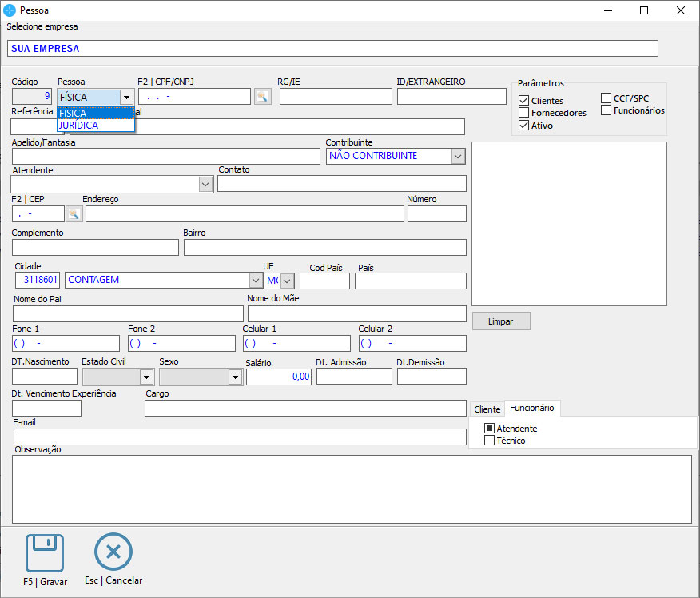
Task: Check the Técnico checkbox
Action: (490, 441)
